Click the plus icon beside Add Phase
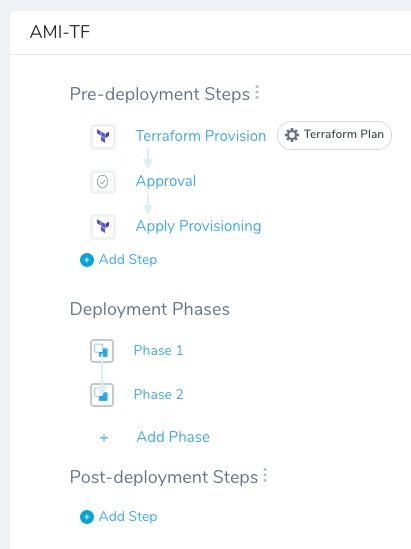The image size is (411, 549). (x=104, y=438)
